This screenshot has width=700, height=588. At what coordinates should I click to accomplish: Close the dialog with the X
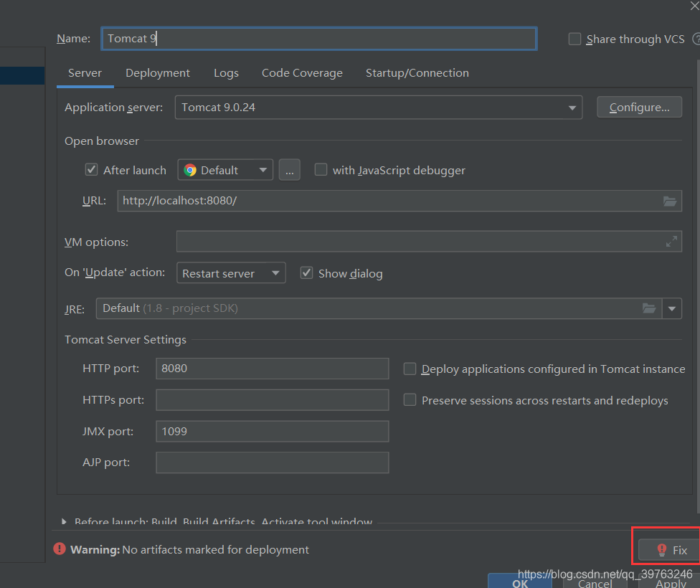point(695,6)
